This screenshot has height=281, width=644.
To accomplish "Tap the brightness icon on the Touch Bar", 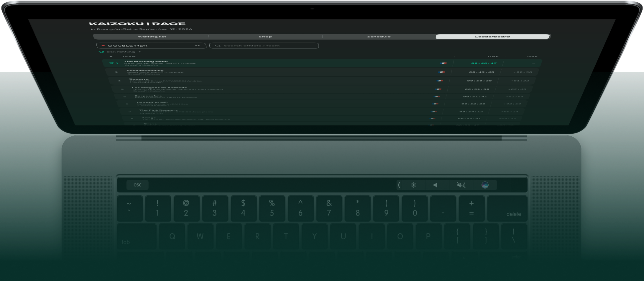I will [x=413, y=185].
